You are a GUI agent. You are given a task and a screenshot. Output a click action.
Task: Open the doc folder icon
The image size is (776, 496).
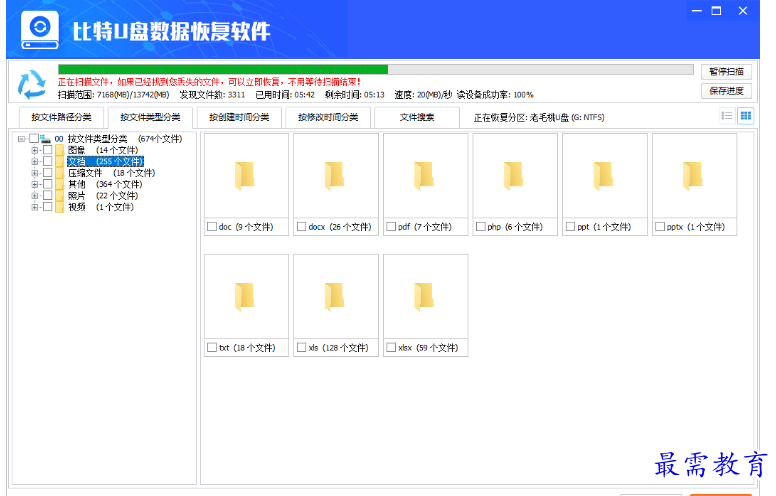coord(244,176)
